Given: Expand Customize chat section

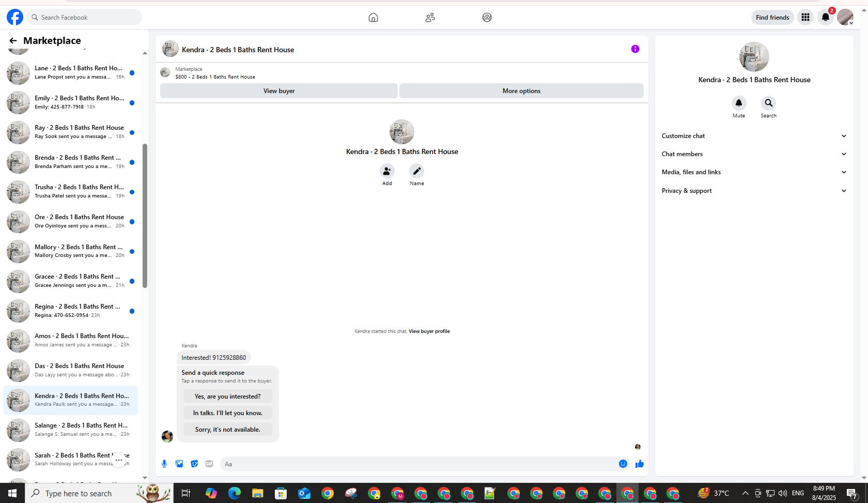Looking at the screenshot, I should coord(754,136).
